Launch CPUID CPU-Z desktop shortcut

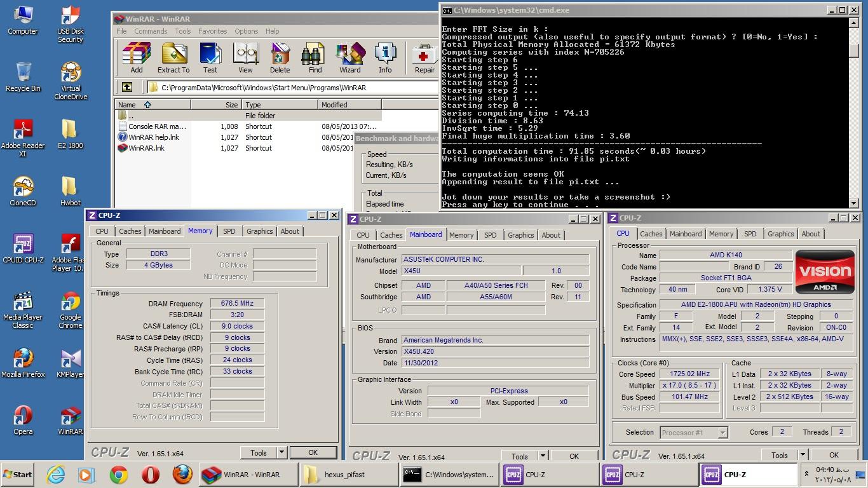[x=23, y=248]
